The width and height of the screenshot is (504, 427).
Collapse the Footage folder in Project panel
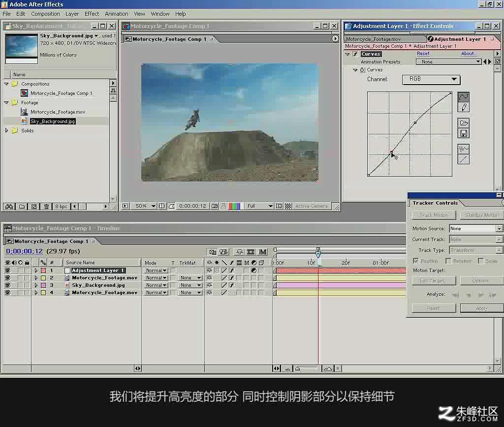[6, 102]
